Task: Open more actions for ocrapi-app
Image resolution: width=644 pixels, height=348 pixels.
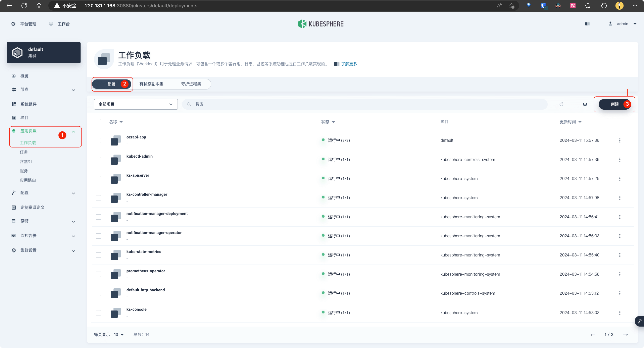Action: 620,140
